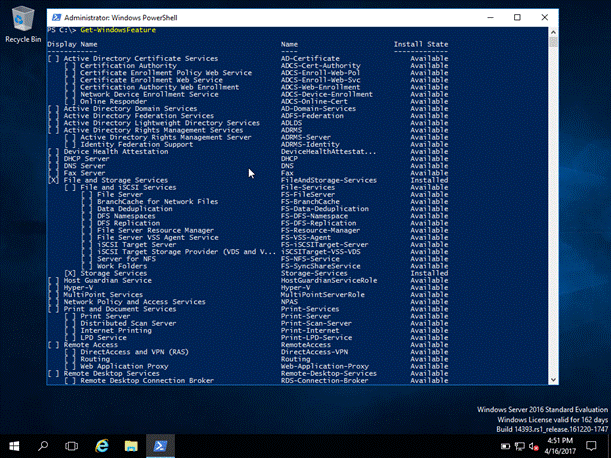
Task: Click 'Active Directory Federation Services' text
Action: [139, 116]
